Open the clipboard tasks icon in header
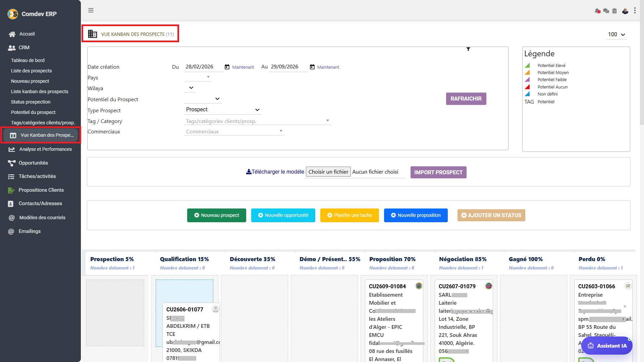The width and height of the screenshot is (644, 362). point(614,11)
